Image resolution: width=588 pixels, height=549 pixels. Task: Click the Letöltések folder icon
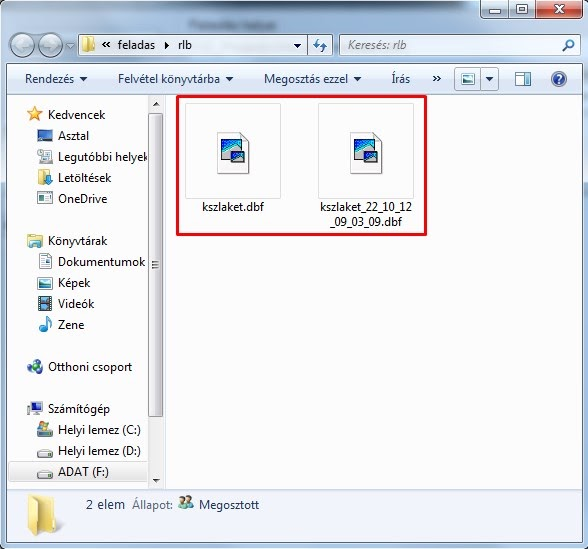(x=45, y=177)
